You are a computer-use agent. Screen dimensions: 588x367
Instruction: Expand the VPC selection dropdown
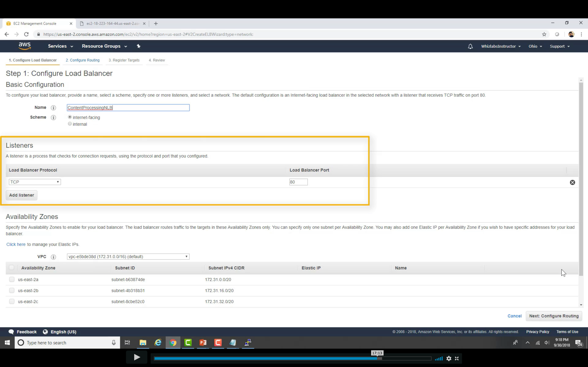pyautogui.click(x=128, y=257)
